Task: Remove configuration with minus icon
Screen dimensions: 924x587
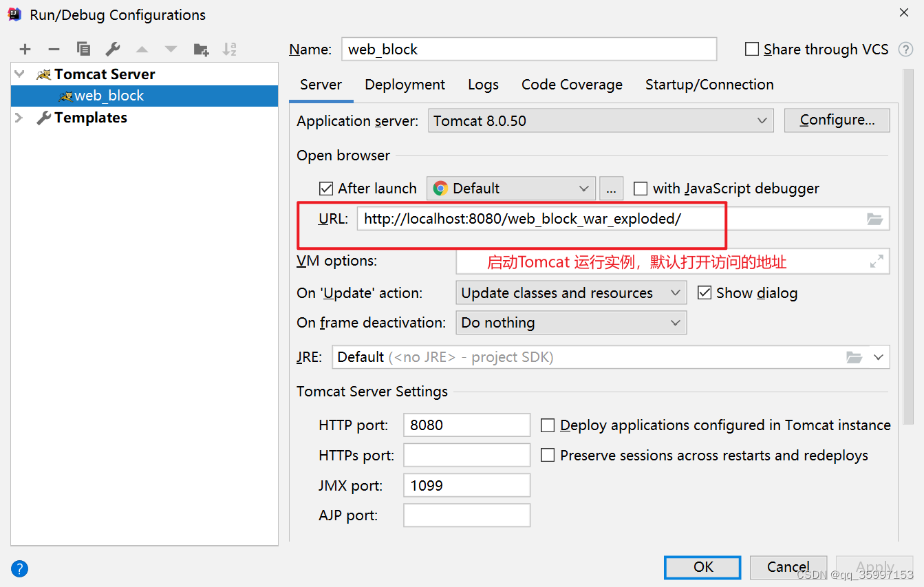Action: 54,50
